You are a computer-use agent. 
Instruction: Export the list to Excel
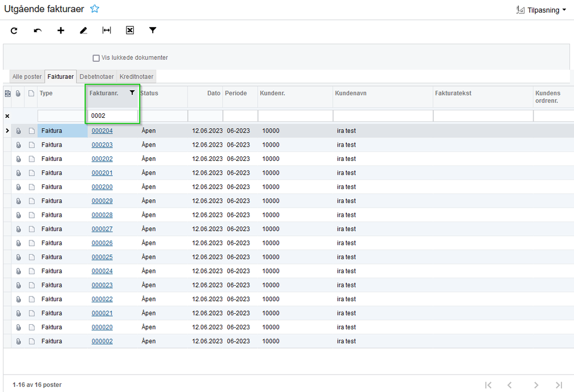[130, 30]
